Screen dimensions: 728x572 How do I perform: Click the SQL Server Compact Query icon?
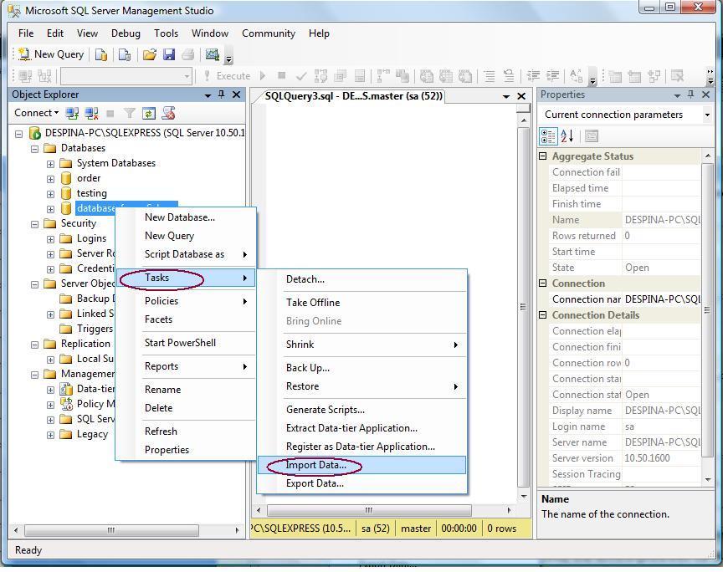(x=125, y=54)
